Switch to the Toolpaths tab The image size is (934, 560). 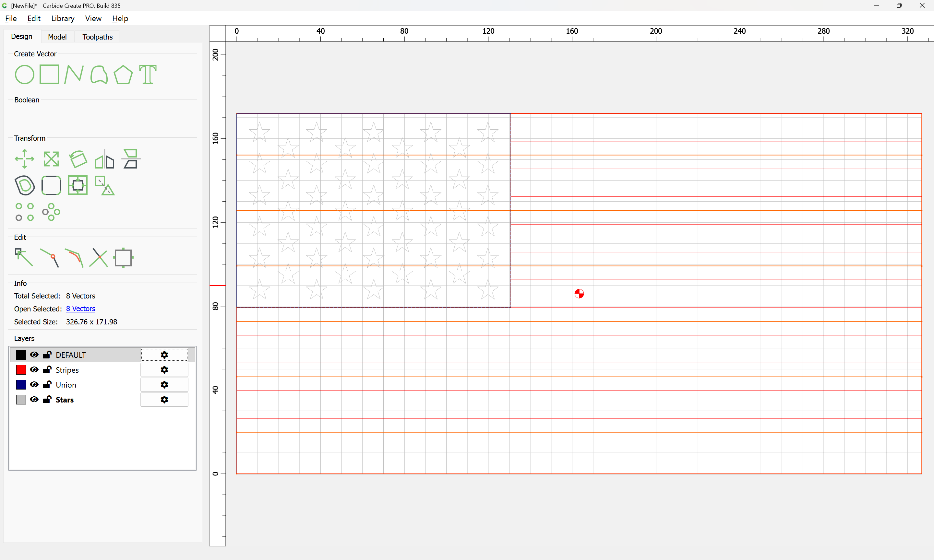[97, 37]
